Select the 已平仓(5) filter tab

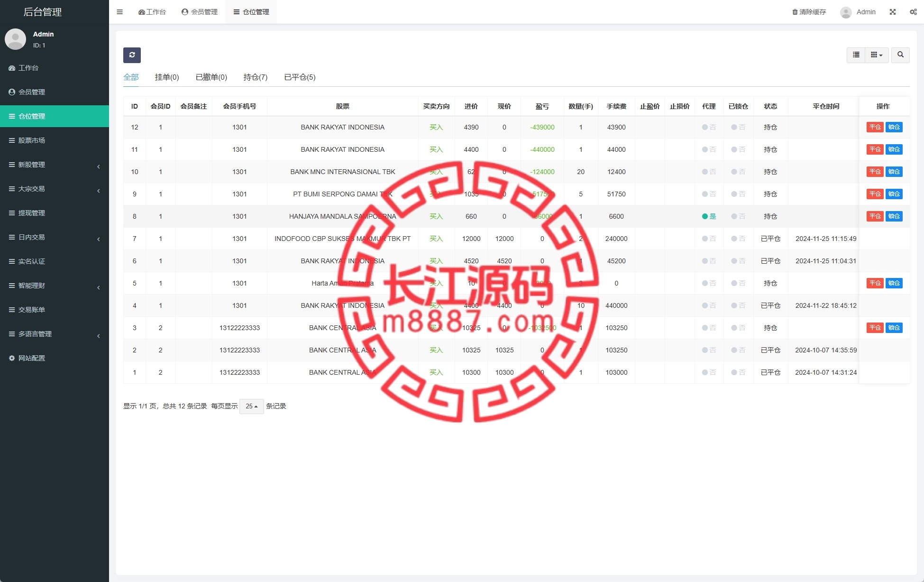pyautogui.click(x=300, y=77)
